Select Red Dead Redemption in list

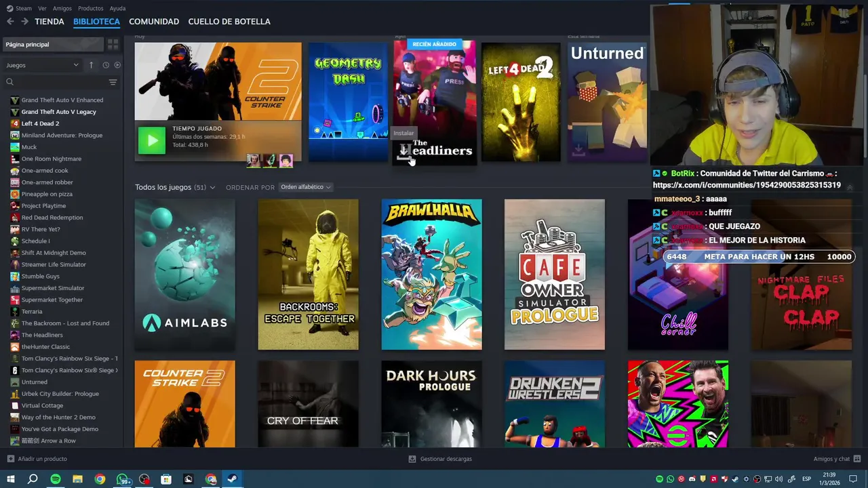[52, 218]
